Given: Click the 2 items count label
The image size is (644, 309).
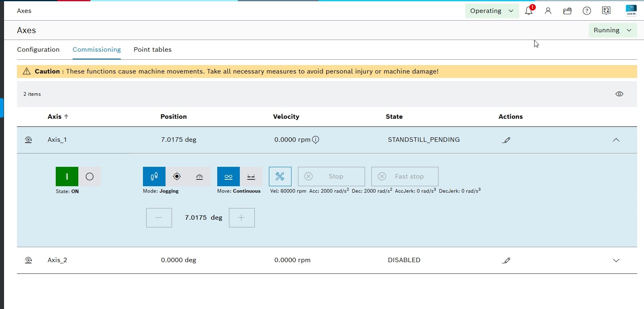Looking at the screenshot, I should pos(32,94).
